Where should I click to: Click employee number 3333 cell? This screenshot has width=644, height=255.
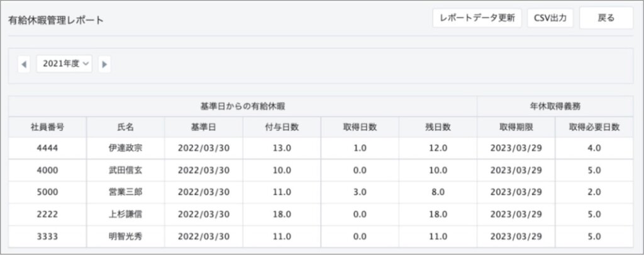[47, 236]
